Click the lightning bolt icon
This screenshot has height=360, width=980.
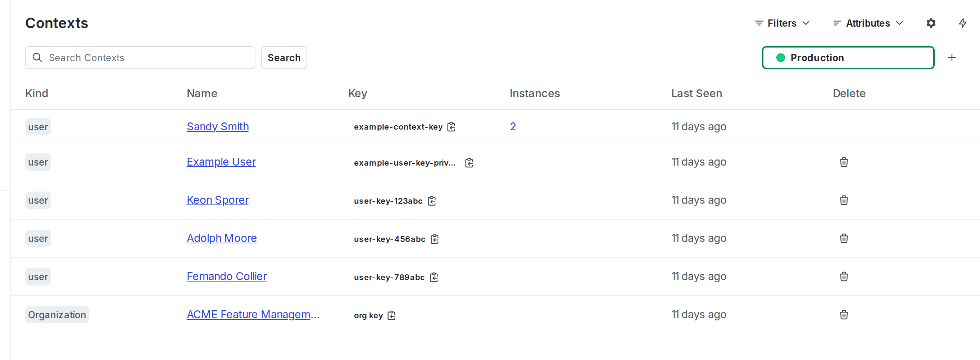point(962,23)
